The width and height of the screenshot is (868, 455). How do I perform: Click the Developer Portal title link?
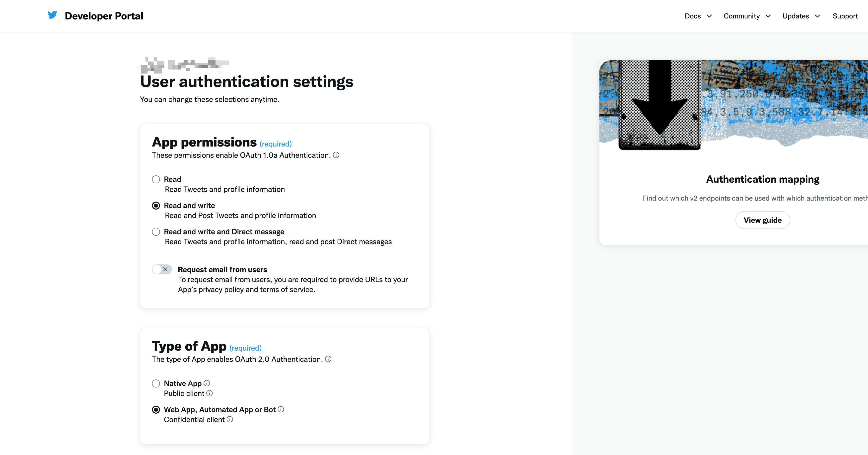click(104, 16)
